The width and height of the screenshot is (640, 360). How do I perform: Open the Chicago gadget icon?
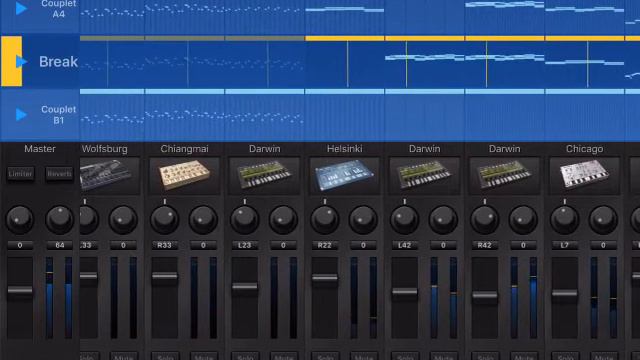click(x=584, y=176)
